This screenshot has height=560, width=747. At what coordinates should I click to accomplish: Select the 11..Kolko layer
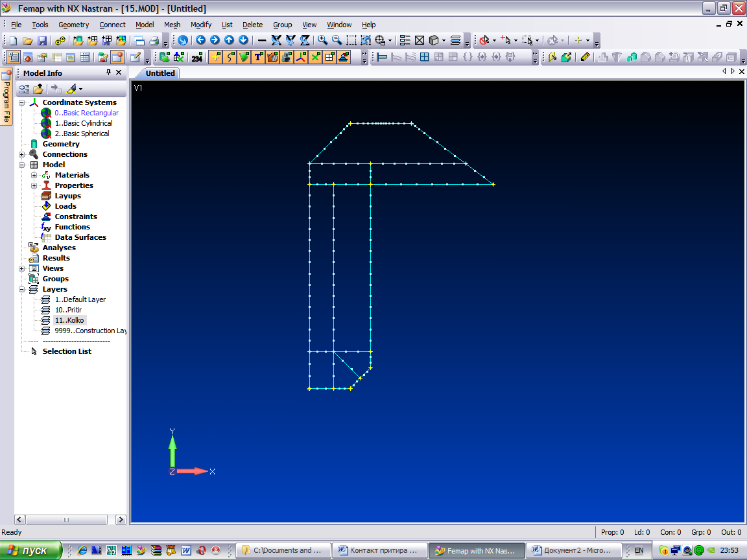tap(69, 320)
